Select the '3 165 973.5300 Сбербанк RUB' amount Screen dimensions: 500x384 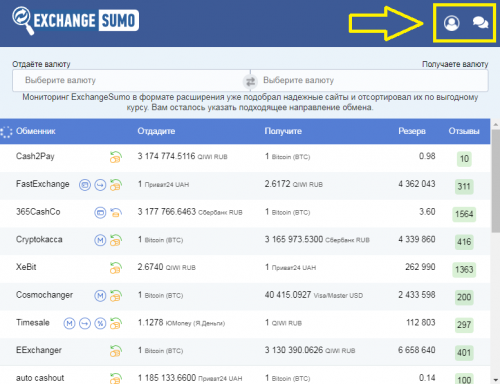point(317,240)
